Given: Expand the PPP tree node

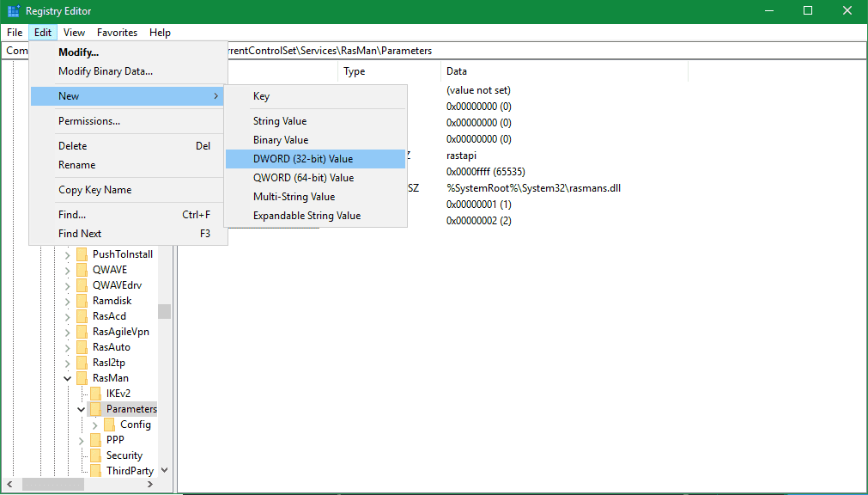Looking at the screenshot, I should click(82, 440).
